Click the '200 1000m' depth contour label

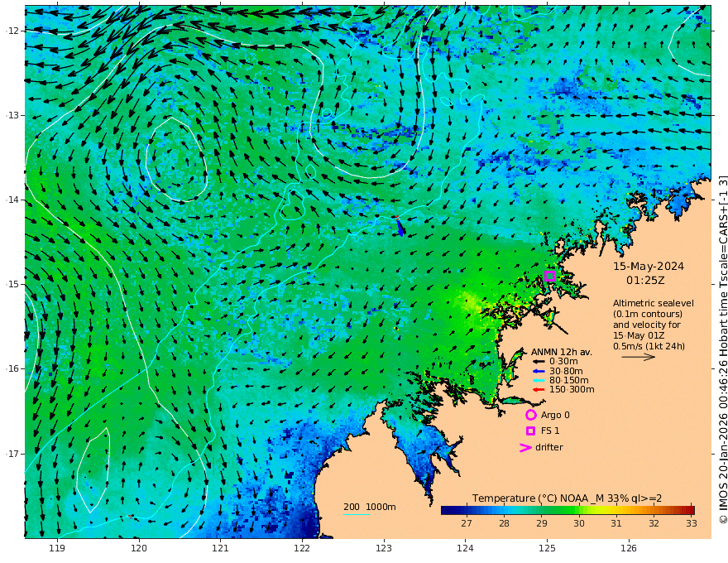(370, 507)
